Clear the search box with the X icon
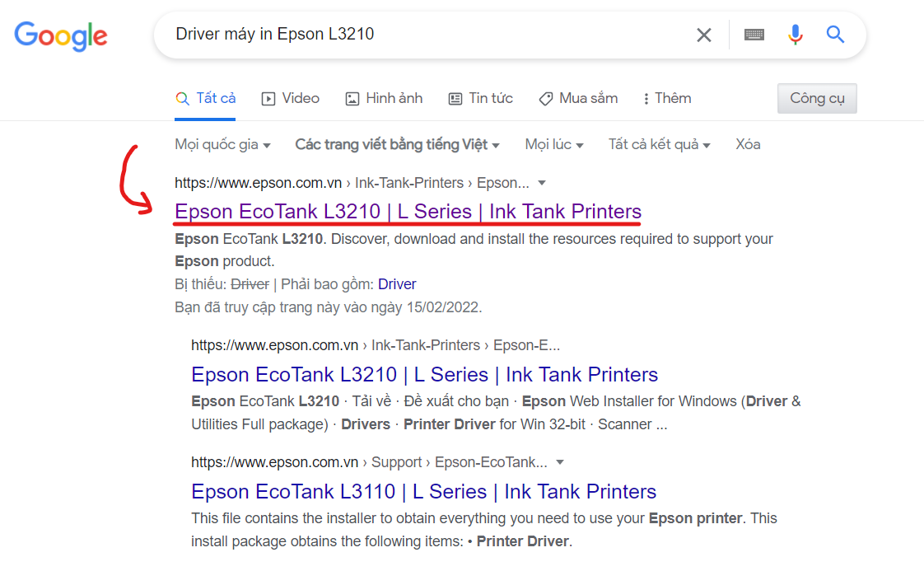 (704, 35)
